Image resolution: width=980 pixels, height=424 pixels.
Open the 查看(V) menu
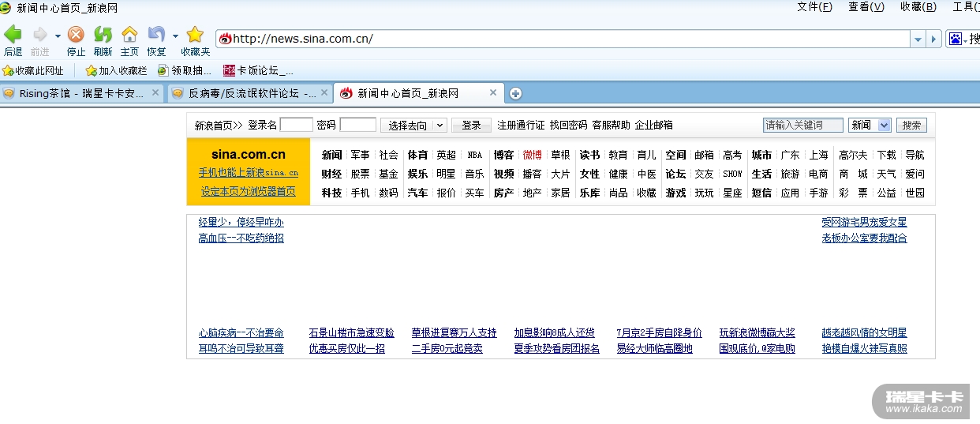866,7
